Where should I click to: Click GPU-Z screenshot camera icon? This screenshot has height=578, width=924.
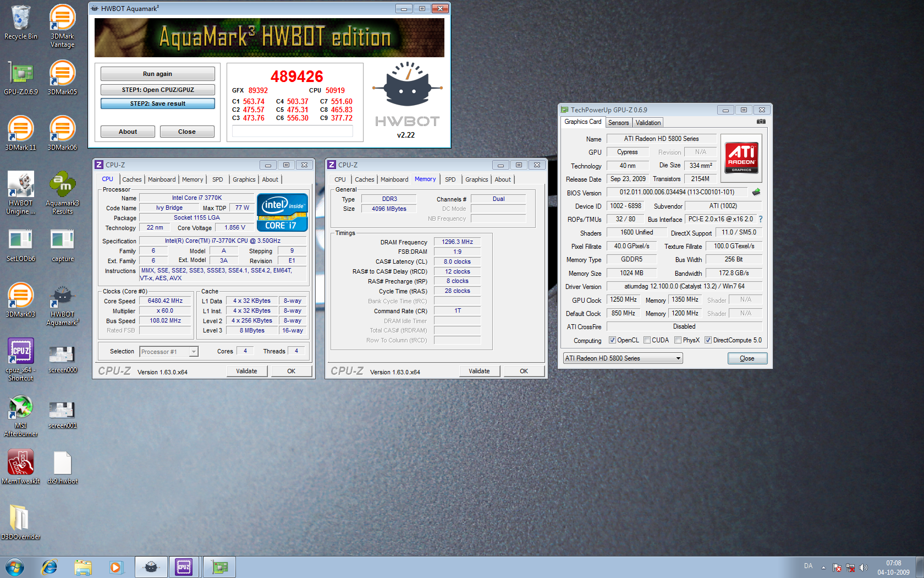point(761,122)
